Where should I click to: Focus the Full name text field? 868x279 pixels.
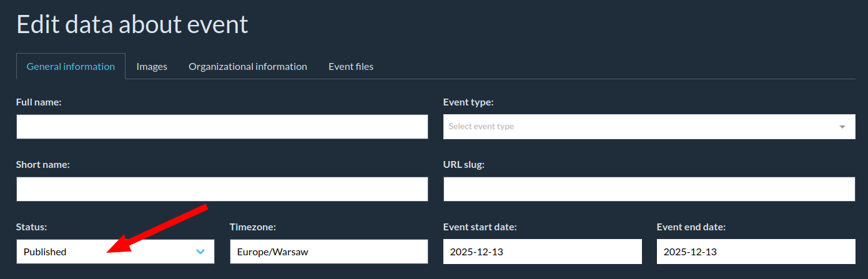(x=222, y=127)
